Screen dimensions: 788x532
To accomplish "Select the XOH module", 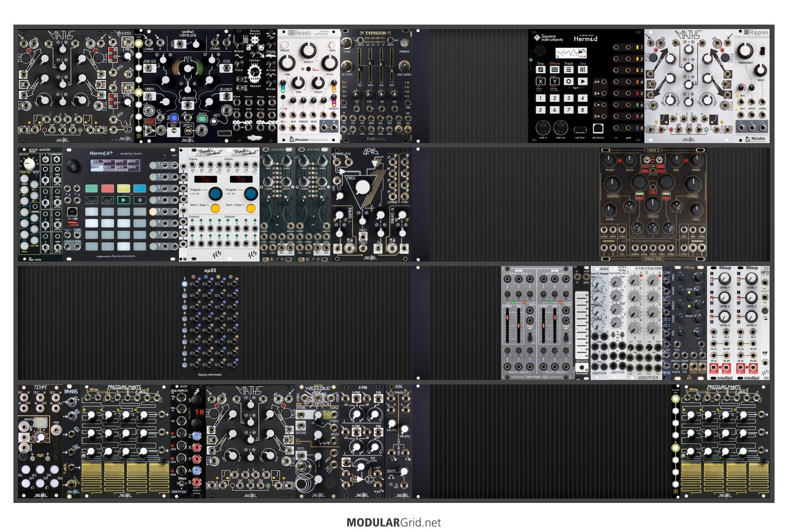I will (x=398, y=441).
